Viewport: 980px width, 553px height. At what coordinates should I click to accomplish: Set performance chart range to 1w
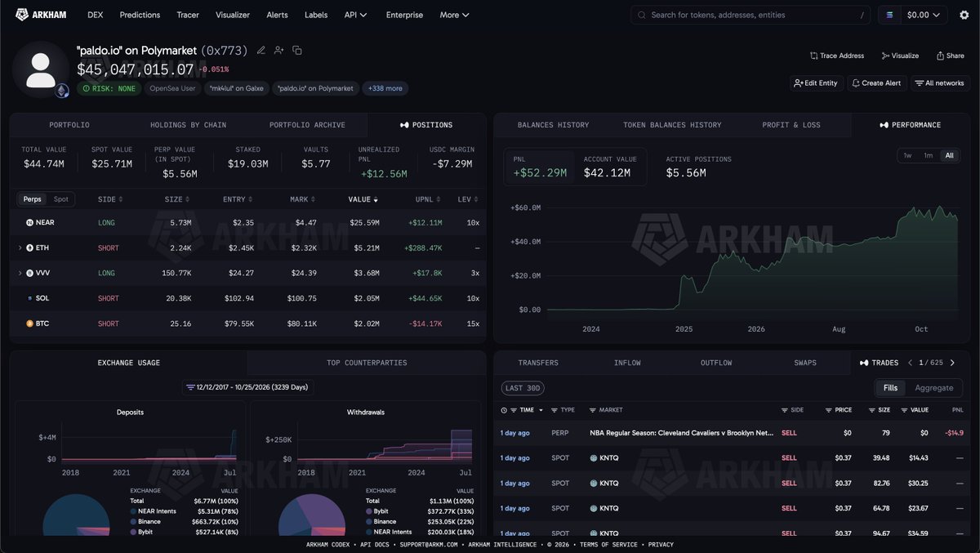(x=907, y=155)
